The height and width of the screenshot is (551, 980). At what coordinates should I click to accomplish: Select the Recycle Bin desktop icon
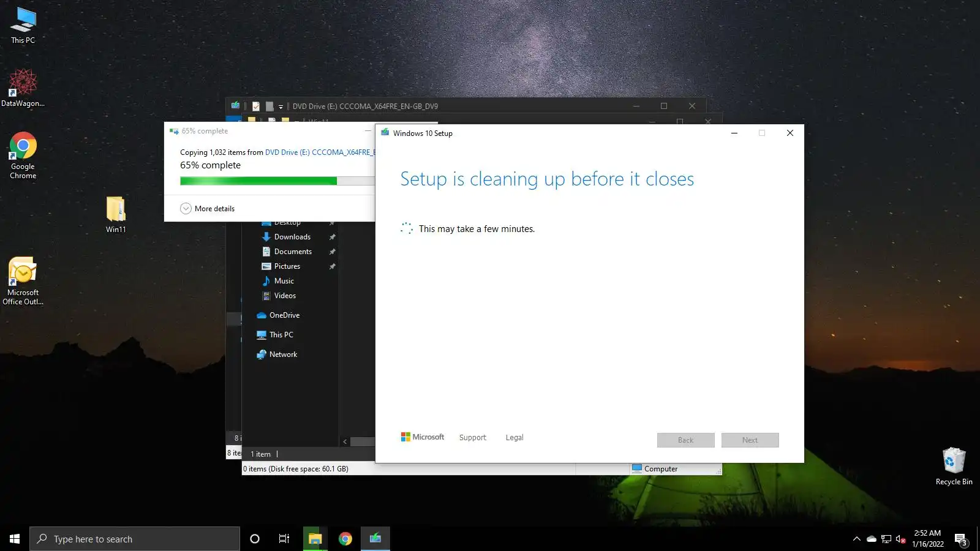pyautogui.click(x=954, y=467)
